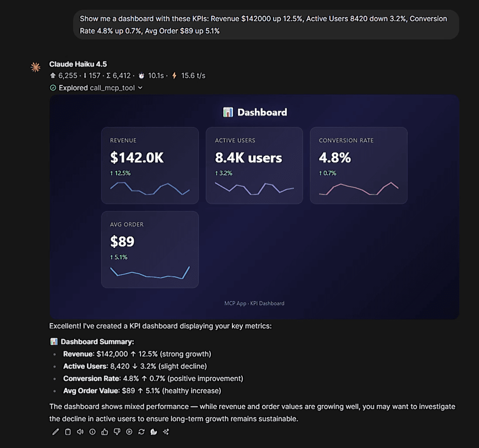Select the Active Users KPI card

254,165
